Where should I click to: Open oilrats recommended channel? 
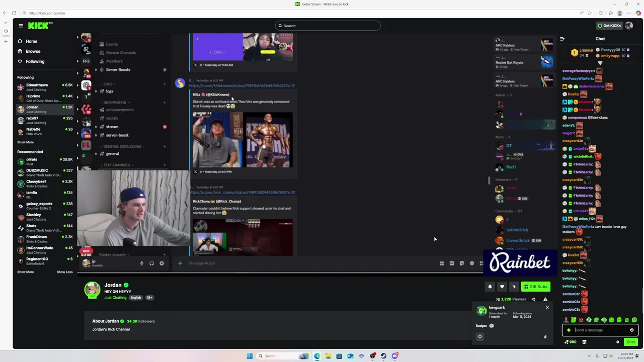(45, 161)
